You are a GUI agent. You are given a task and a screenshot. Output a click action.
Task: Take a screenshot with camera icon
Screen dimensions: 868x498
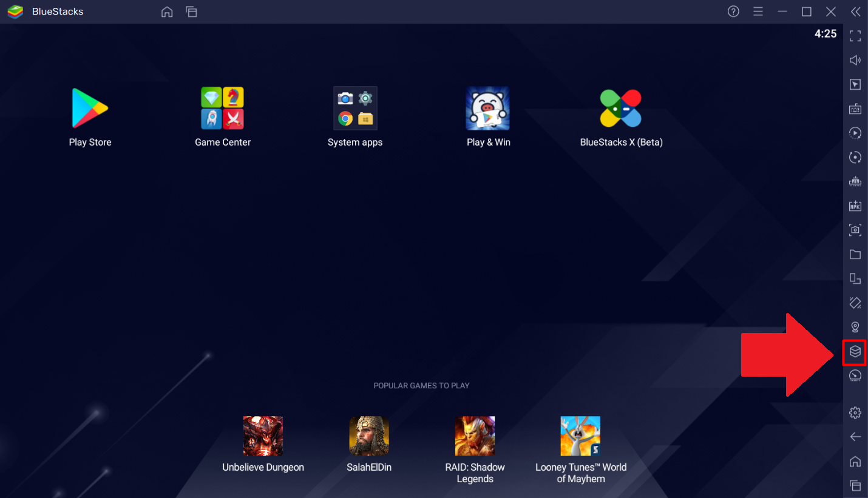(855, 230)
